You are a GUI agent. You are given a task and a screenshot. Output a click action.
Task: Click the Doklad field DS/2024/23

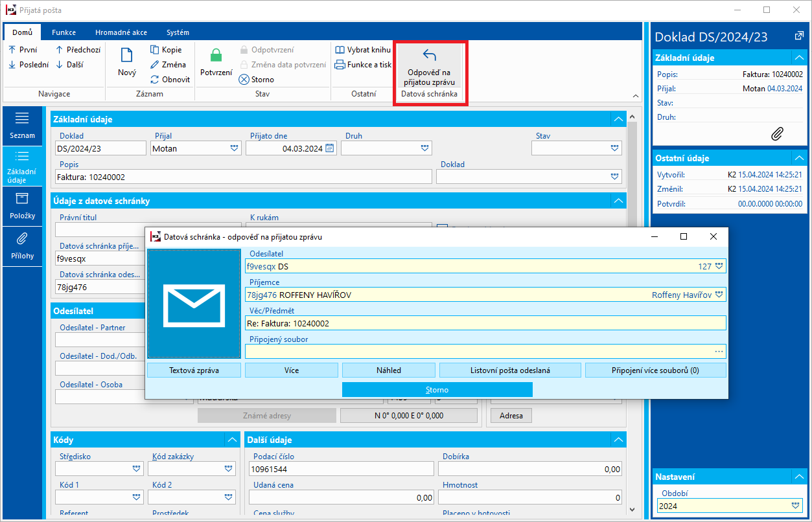pos(101,148)
